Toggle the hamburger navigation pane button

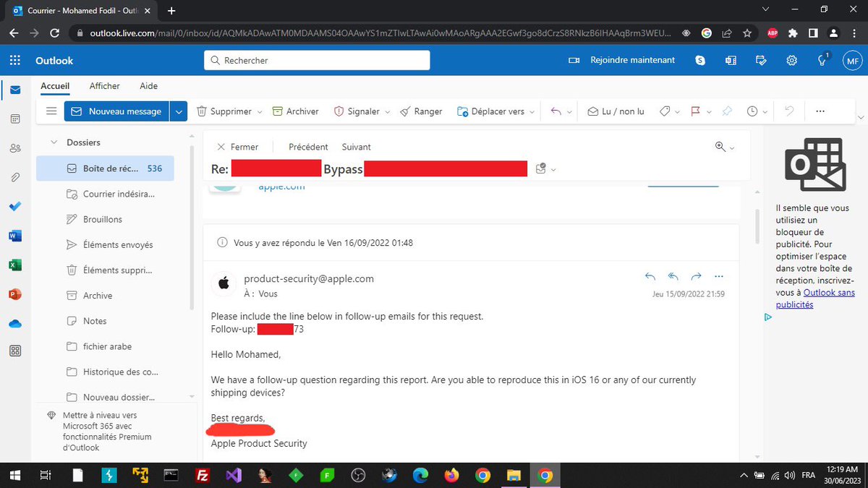coord(51,111)
